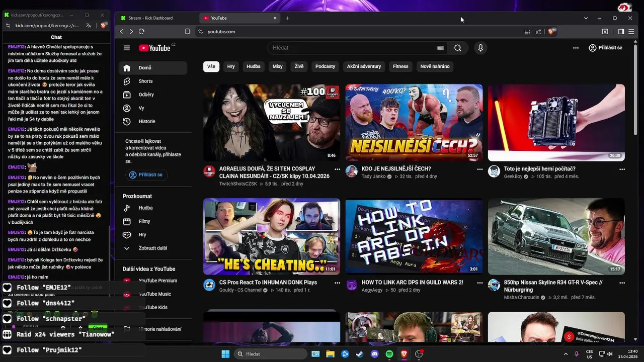Select the Hry filter chip
The image size is (644, 362).
231,66
